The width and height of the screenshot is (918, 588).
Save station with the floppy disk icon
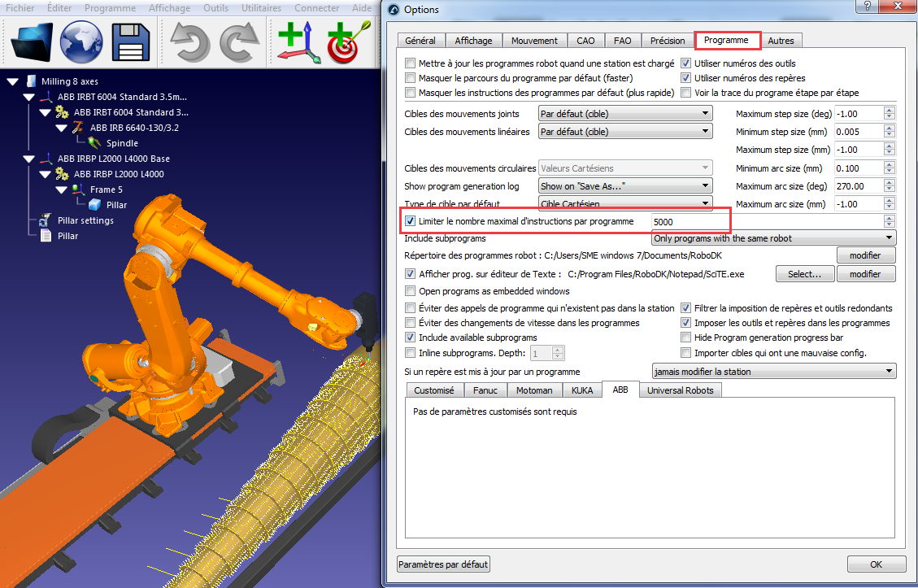click(x=131, y=42)
